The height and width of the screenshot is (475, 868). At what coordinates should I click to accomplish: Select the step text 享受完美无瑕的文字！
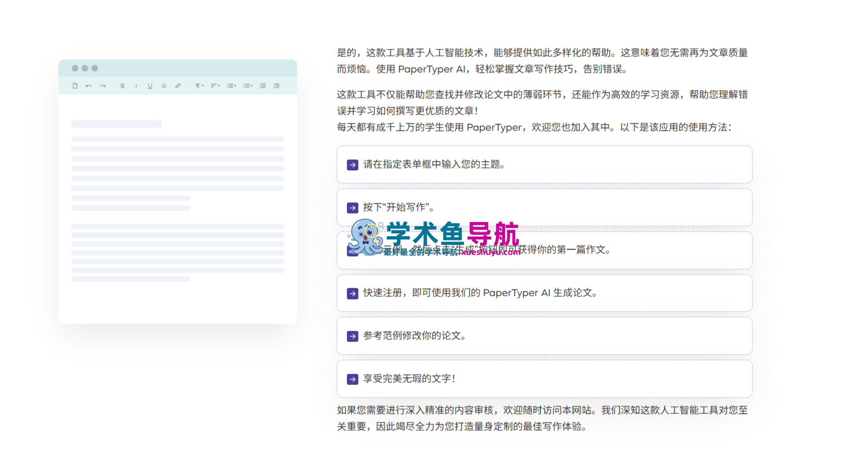(x=410, y=379)
